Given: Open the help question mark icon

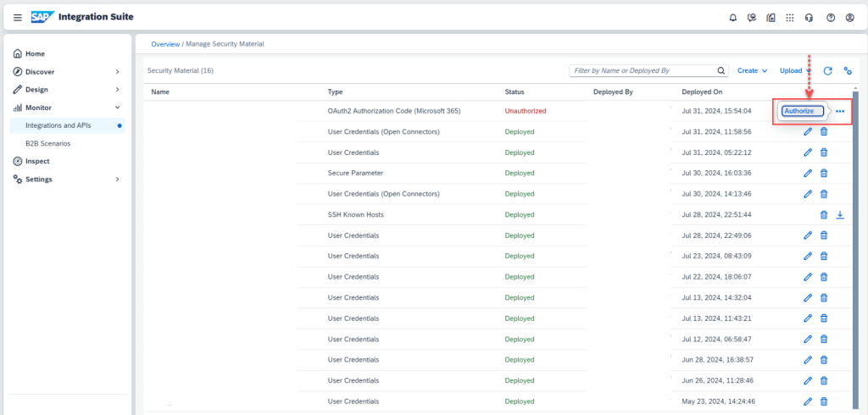Looking at the screenshot, I should [831, 17].
